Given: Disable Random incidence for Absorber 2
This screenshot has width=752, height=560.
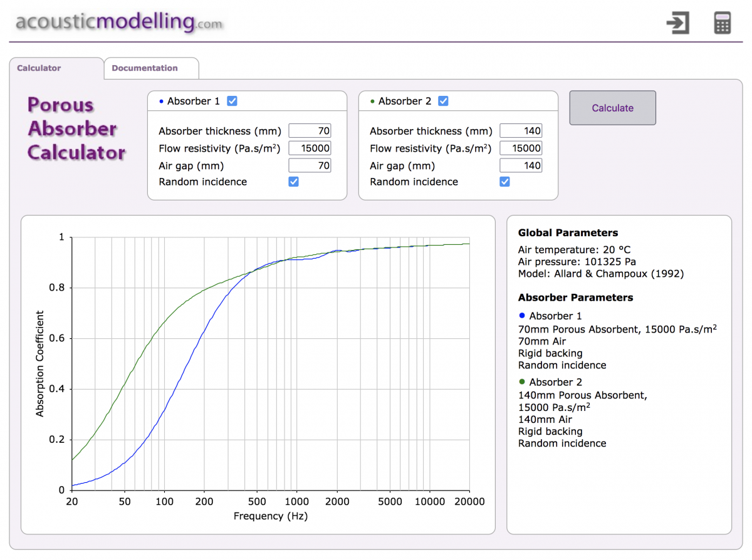Looking at the screenshot, I should [x=504, y=182].
